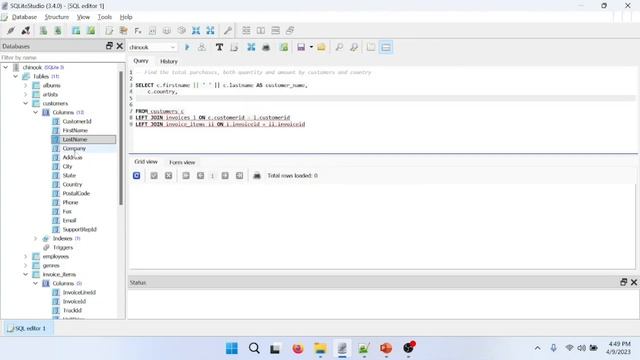Collapse the customers table
The image size is (640, 360).
click(x=25, y=103)
